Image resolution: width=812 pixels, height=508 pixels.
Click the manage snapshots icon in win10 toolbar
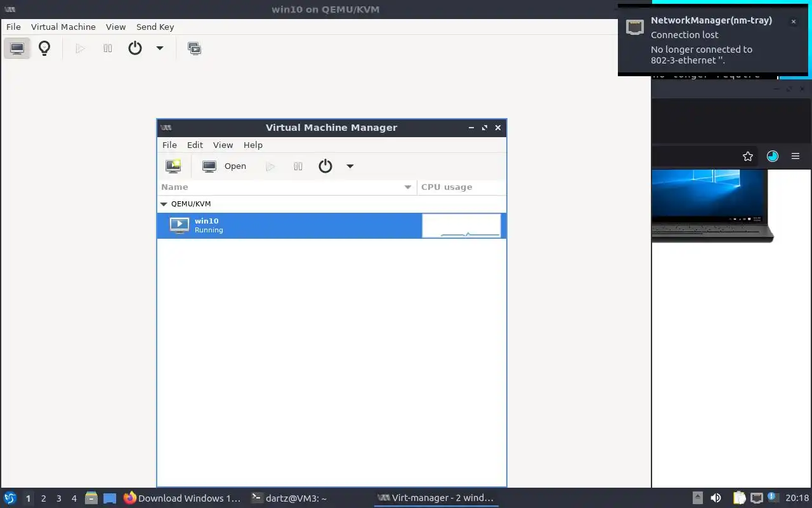195,48
